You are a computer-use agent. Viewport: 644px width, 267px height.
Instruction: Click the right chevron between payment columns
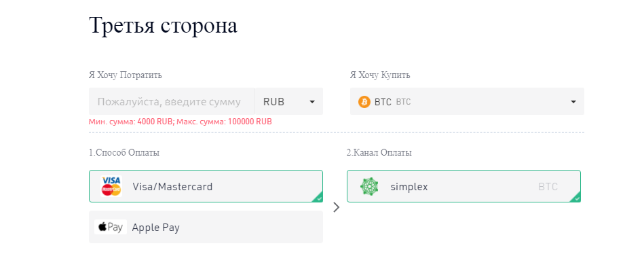pos(337,207)
